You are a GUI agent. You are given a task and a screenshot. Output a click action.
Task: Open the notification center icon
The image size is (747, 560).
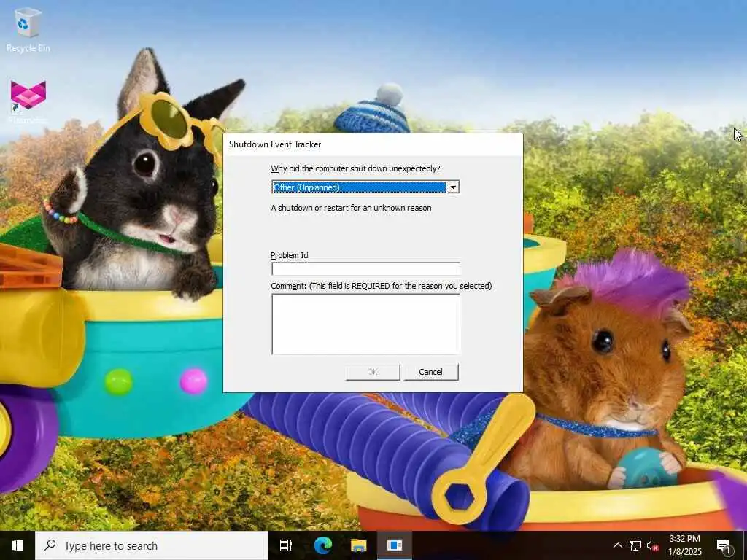click(724, 545)
